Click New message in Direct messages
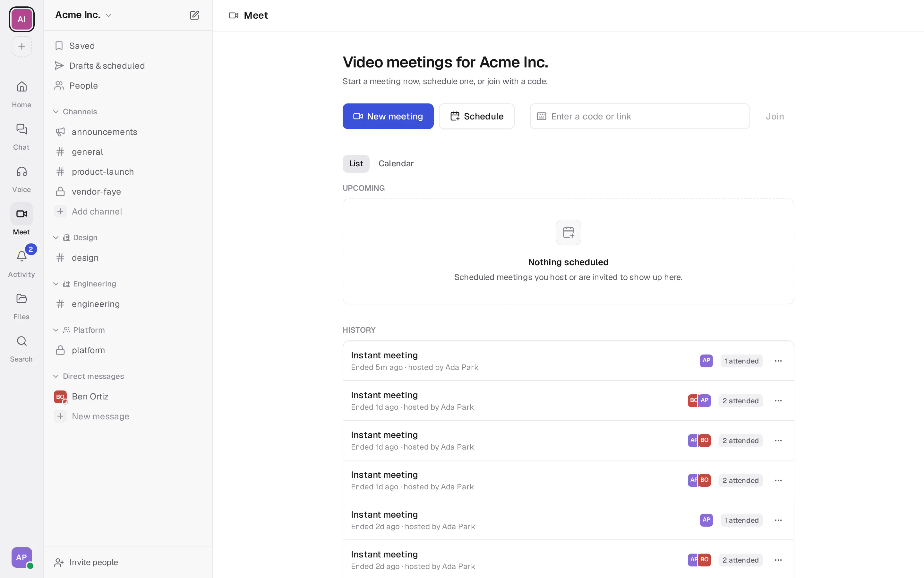The image size is (924, 578). point(128,416)
